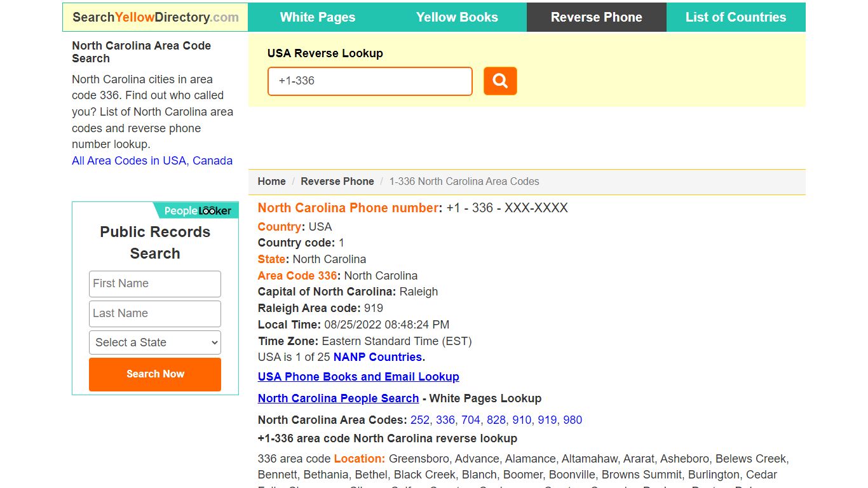Select the Reverse Phone tab

click(x=597, y=17)
